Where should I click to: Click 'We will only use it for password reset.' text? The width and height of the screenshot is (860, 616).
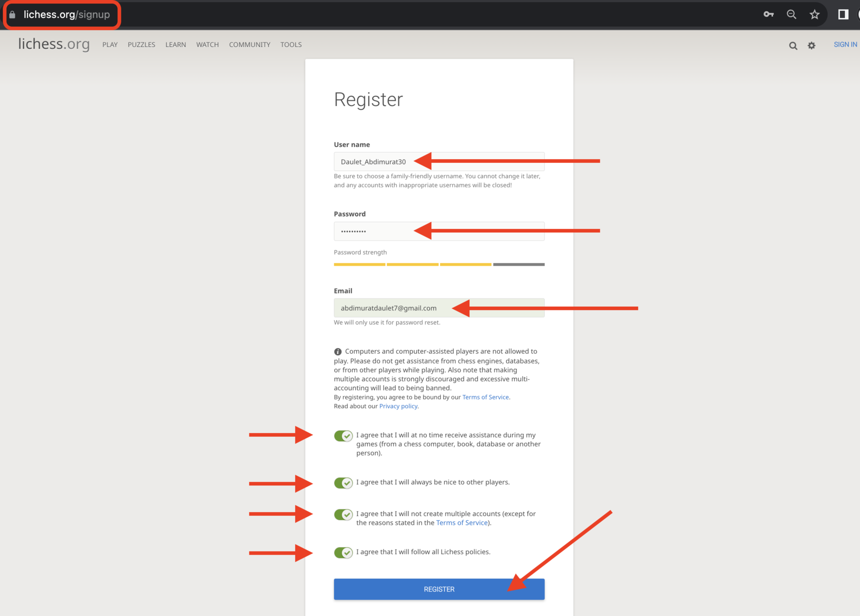387,323
